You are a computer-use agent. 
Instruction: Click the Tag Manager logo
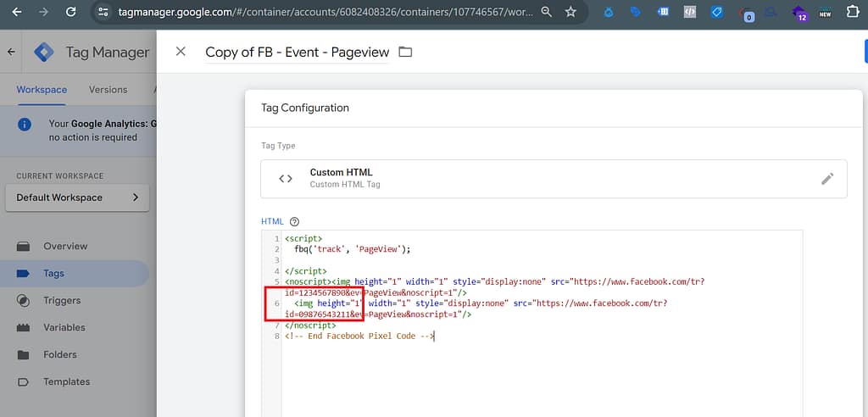[x=44, y=52]
